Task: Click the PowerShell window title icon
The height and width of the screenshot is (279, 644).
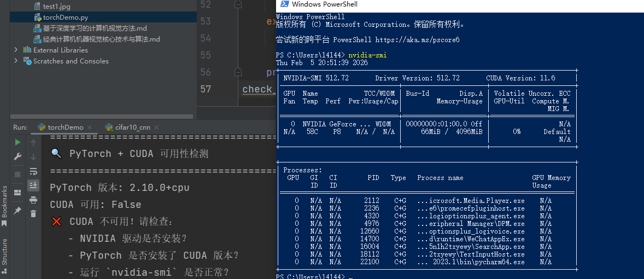Action: coord(284,4)
